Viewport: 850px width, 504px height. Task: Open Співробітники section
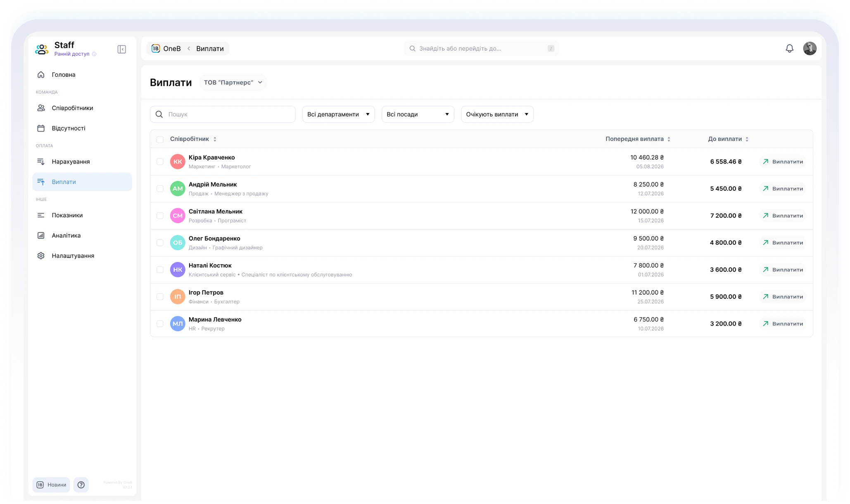pos(82,108)
